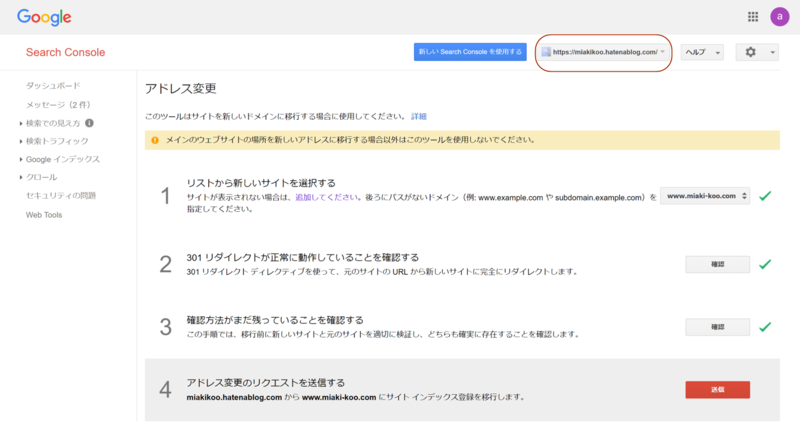Open Web Tools in the sidebar
This screenshot has height=423, width=800.
pyautogui.click(x=44, y=215)
